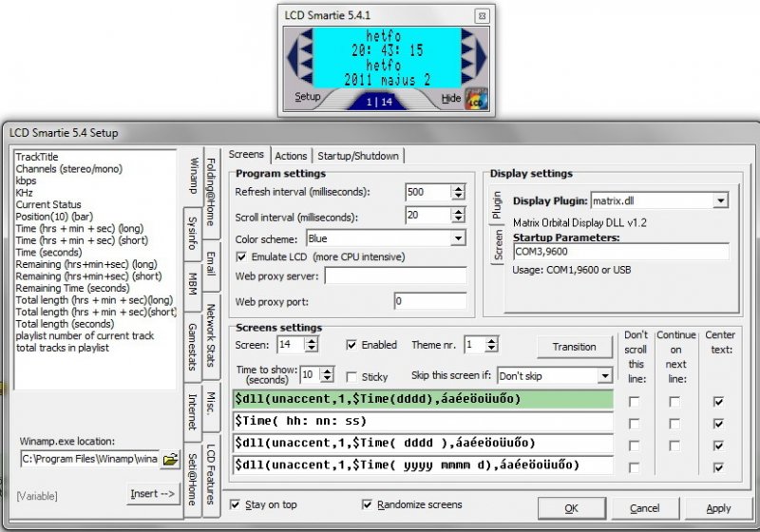The height and width of the screenshot is (532, 760).
Task: Select the Gamestats vertical tab
Action: pos(193,348)
